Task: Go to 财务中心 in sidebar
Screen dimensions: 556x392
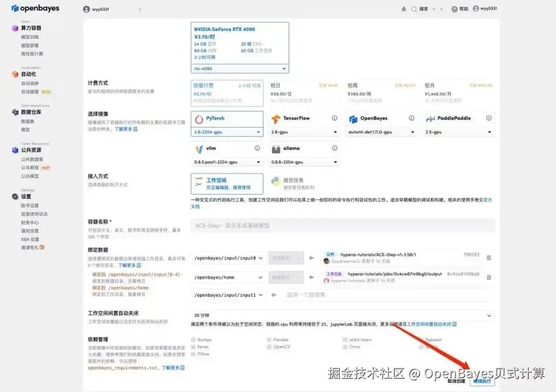Action: click(x=30, y=223)
